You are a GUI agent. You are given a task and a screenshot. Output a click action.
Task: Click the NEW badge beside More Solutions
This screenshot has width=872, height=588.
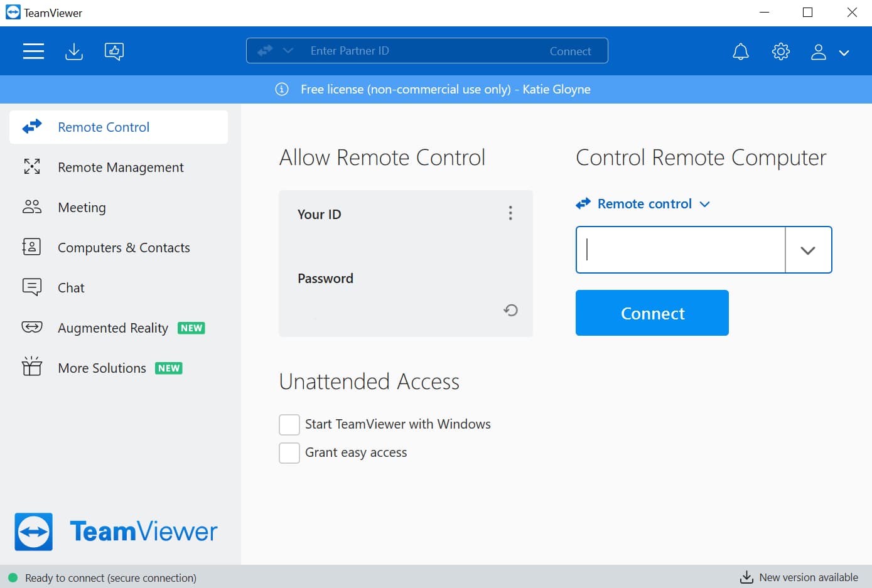click(x=169, y=368)
